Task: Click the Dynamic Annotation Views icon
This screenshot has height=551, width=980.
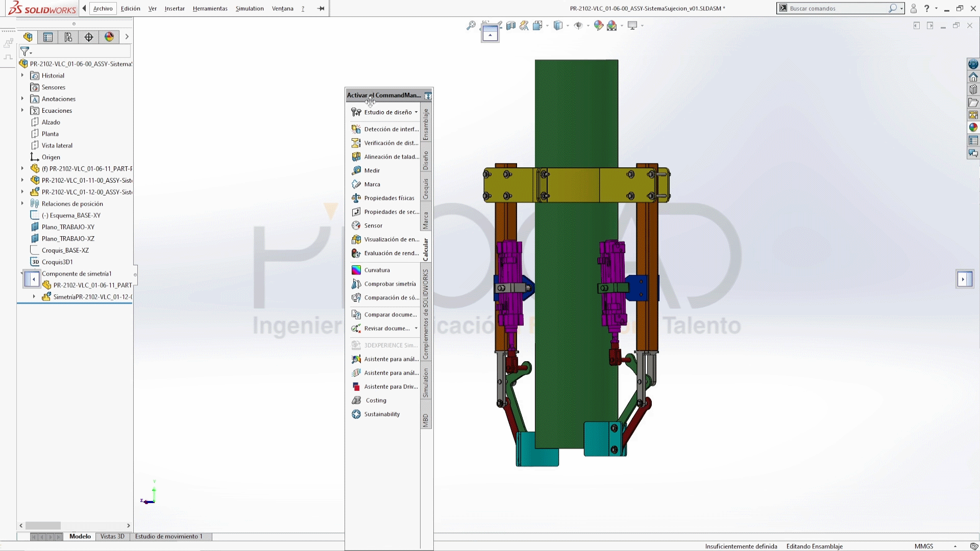Action: pyautogui.click(x=524, y=26)
